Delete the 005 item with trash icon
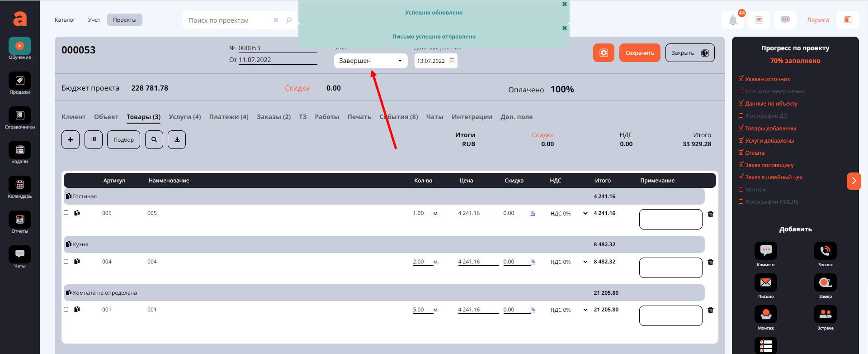 (x=710, y=214)
